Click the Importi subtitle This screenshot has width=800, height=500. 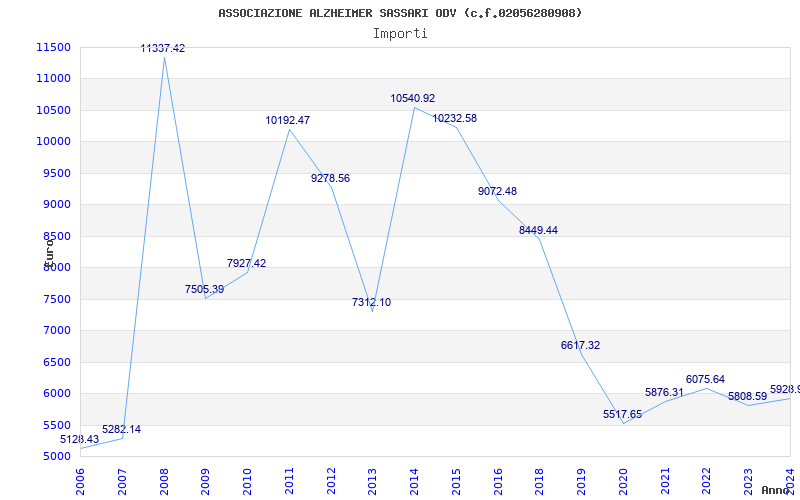400,34
